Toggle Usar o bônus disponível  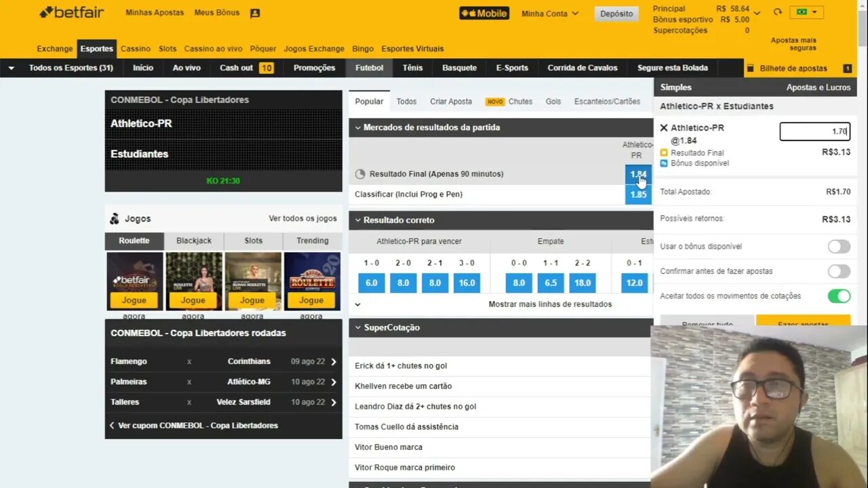839,247
